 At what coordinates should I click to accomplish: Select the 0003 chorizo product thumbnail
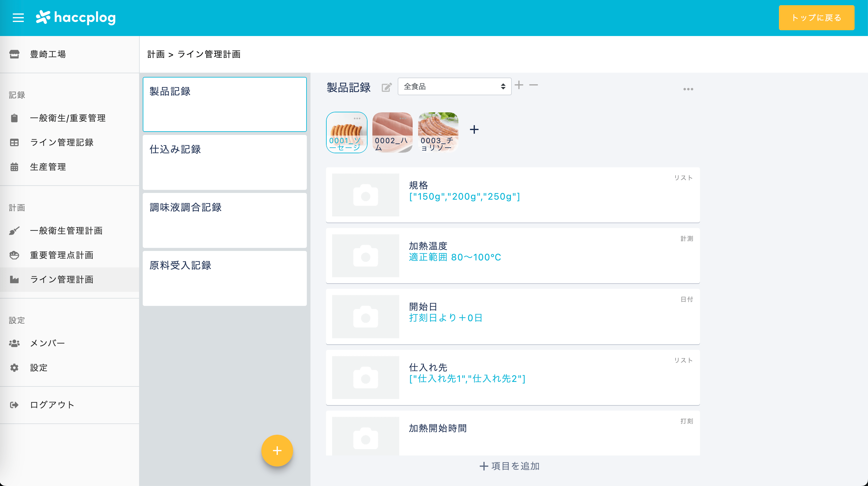click(x=438, y=132)
